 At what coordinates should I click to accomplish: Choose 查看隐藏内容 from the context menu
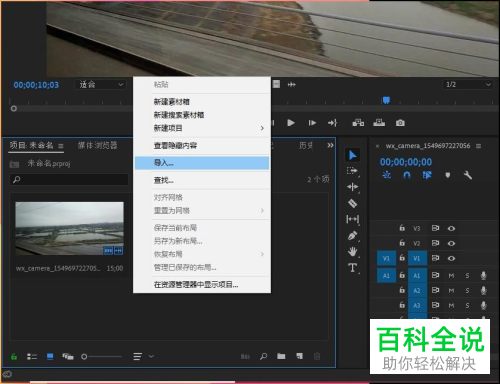(x=202, y=146)
